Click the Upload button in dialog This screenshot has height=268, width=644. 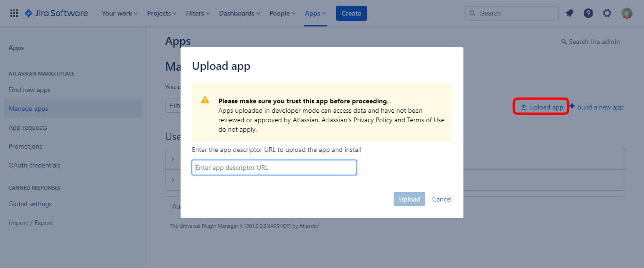click(x=409, y=199)
